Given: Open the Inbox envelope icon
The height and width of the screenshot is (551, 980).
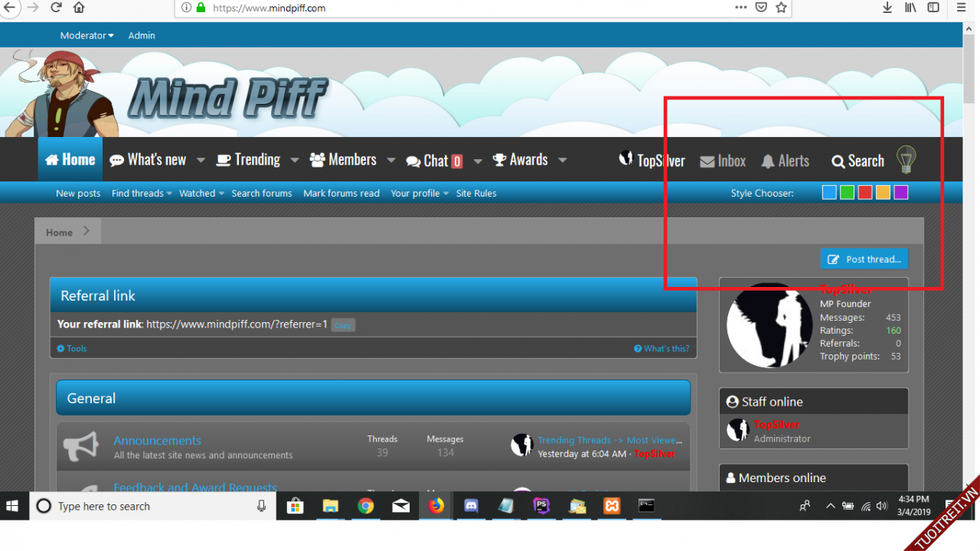Looking at the screenshot, I should coord(707,161).
